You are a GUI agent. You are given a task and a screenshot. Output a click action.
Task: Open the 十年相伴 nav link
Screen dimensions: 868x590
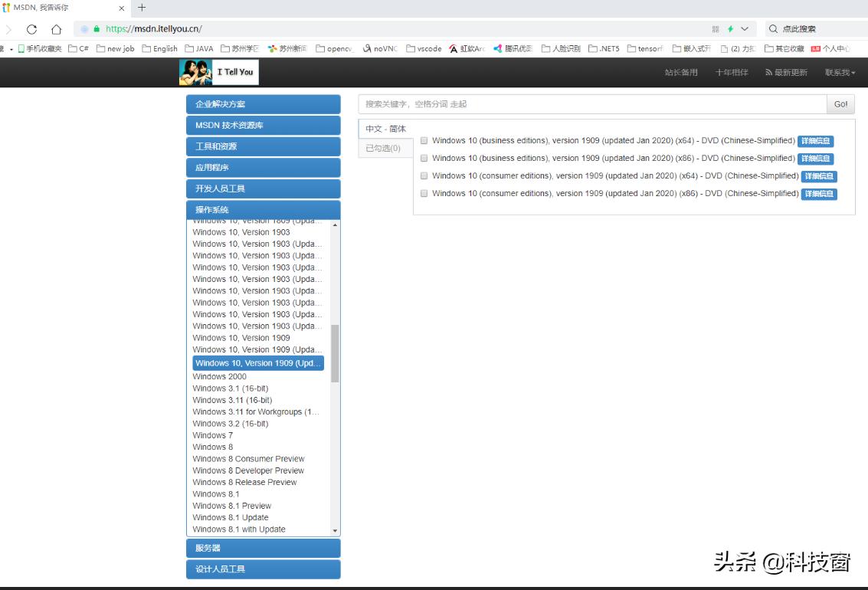click(x=732, y=73)
